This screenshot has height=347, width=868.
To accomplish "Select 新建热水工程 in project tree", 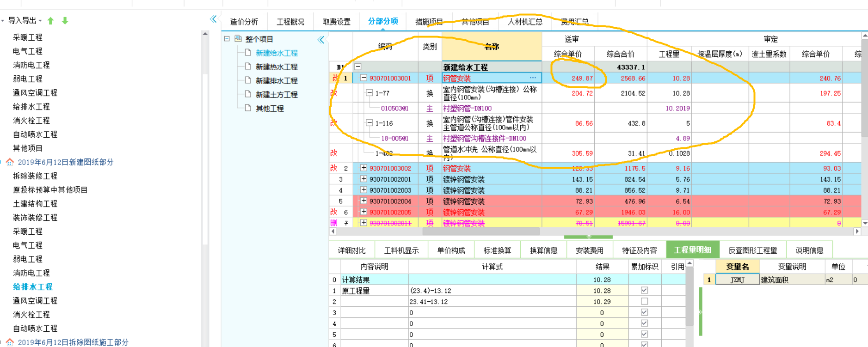I will tap(277, 67).
